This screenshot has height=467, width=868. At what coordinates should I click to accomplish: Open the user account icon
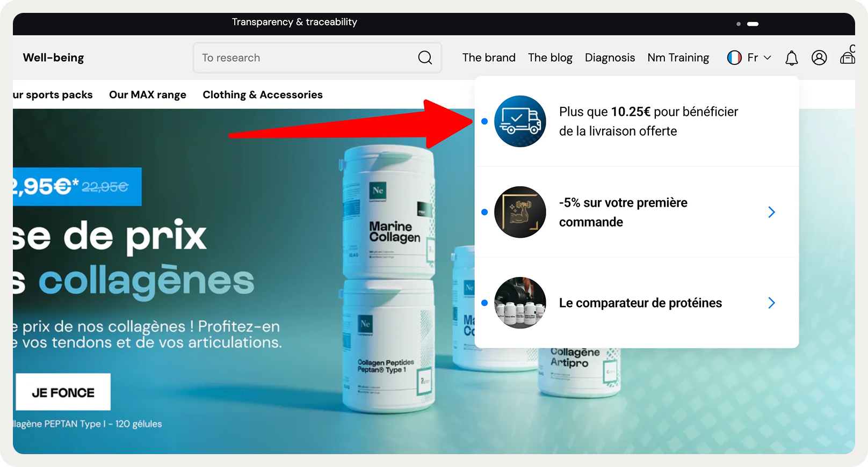tap(819, 57)
